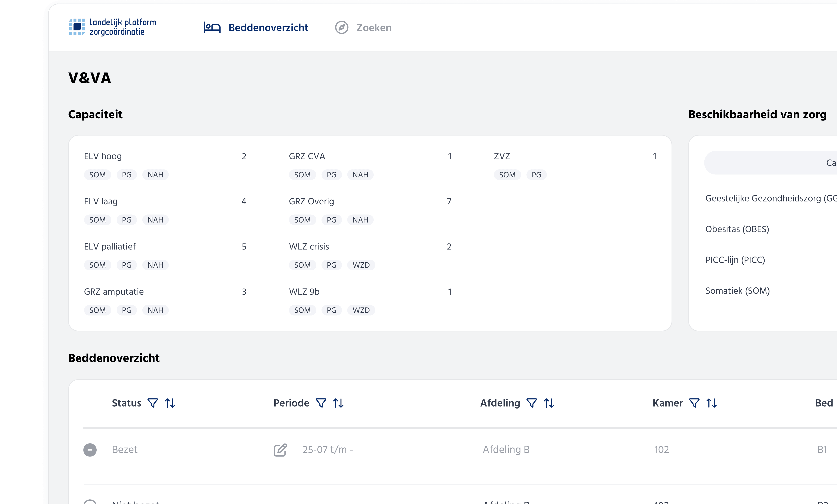Switch to the Zoeken tab

(x=363, y=28)
